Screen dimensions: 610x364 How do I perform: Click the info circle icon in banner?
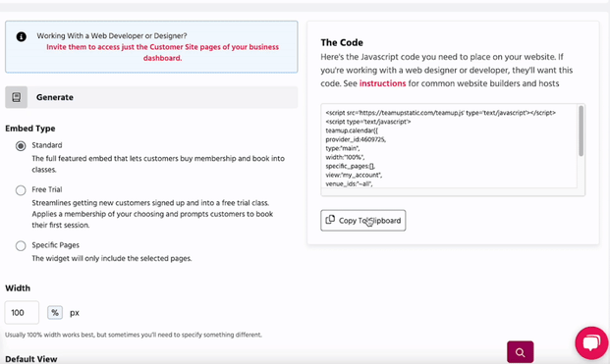(x=21, y=36)
